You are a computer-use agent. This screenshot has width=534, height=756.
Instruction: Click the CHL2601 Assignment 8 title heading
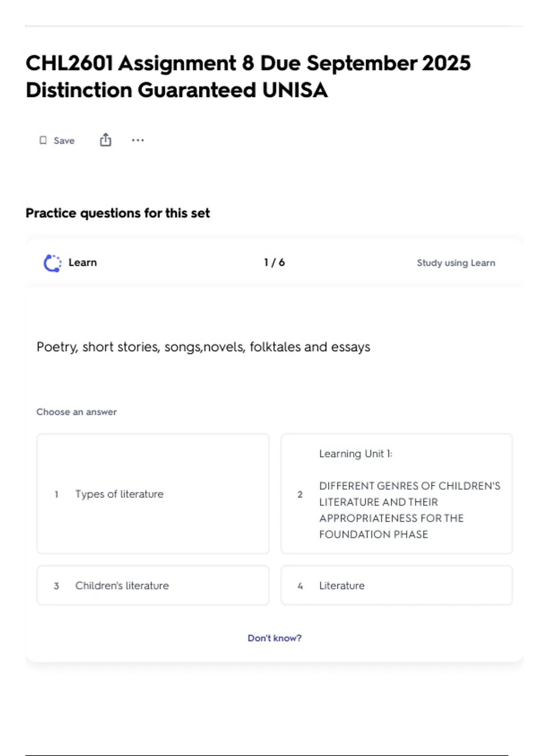pos(248,76)
